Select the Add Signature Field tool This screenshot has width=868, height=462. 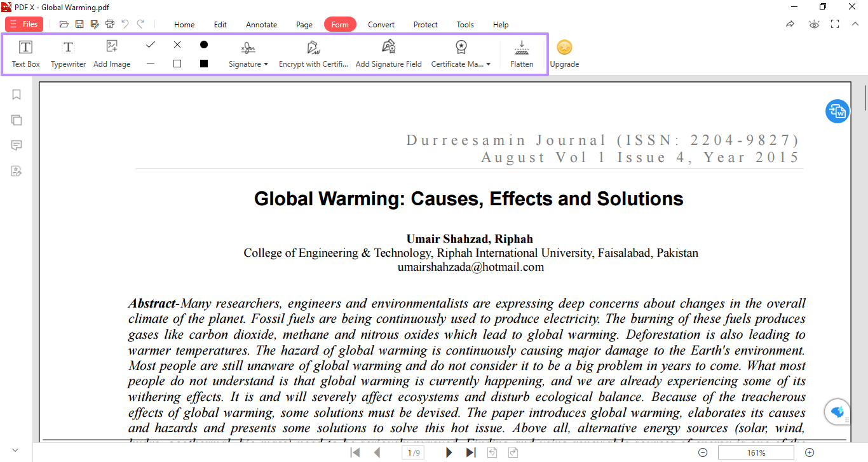point(388,53)
